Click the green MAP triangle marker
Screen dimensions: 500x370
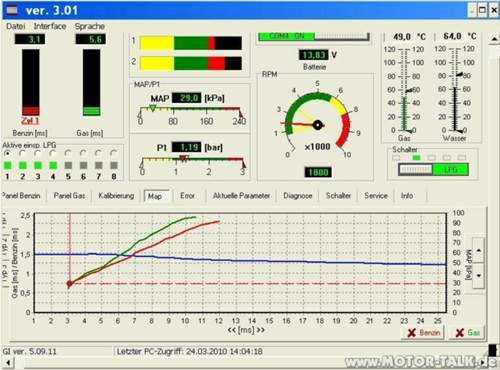coord(152,108)
